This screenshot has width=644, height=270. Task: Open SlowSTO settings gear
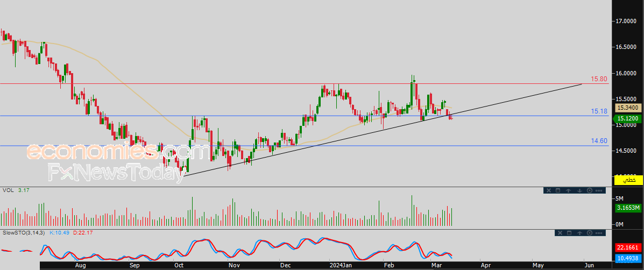pos(590,233)
